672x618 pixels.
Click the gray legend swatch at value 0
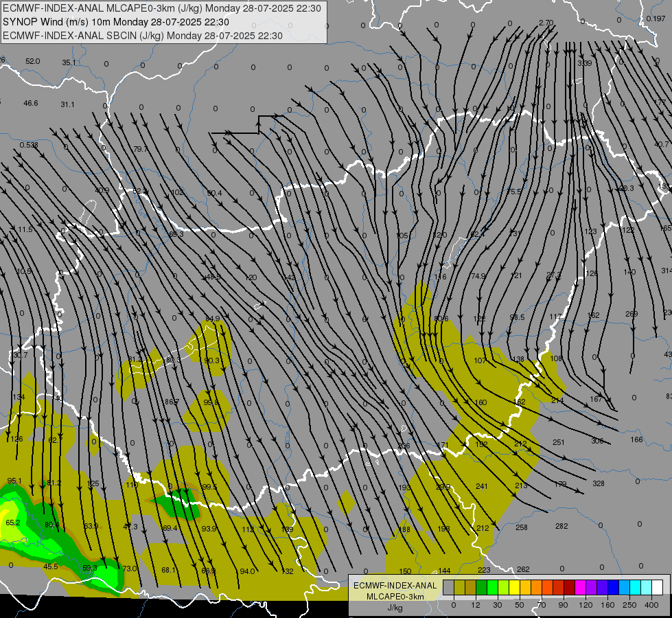[448, 588]
